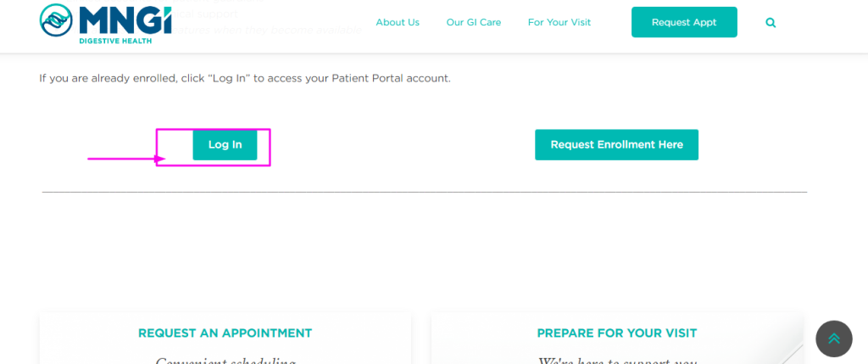Click the MNGI circular wave logo emblem

tap(56, 20)
